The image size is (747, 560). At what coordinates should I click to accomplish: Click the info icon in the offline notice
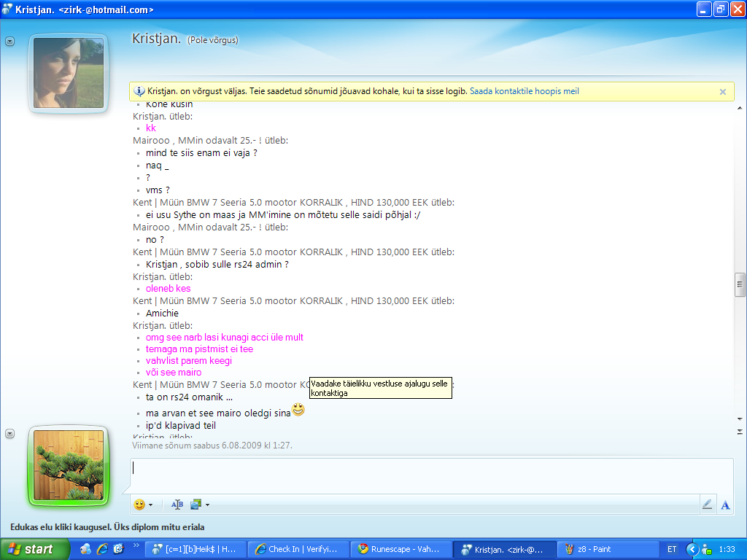point(139,92)
